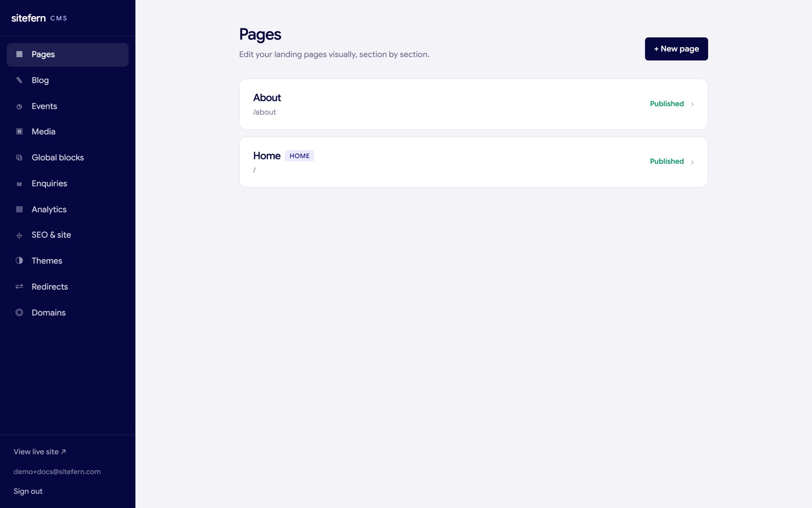Click the Redirects arrows icon
The image size is (812, 508).
tap(19, 287)
